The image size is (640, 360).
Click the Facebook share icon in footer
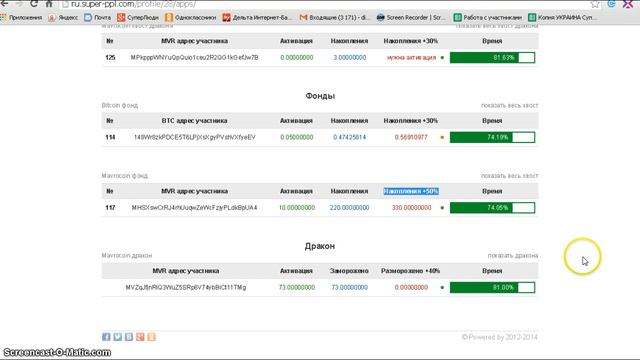pos(106,337)
